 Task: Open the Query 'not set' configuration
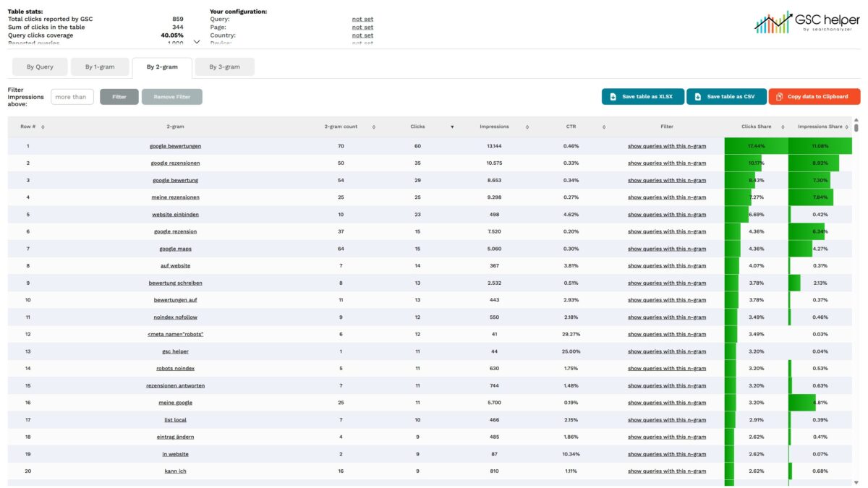[x=362, y=19]
